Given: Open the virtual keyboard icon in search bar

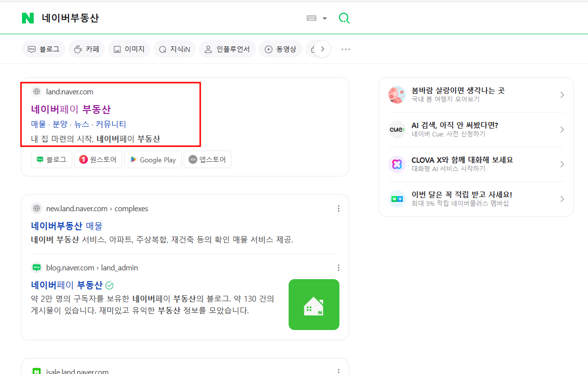Looking at the screenshot, I should point(312,18).
